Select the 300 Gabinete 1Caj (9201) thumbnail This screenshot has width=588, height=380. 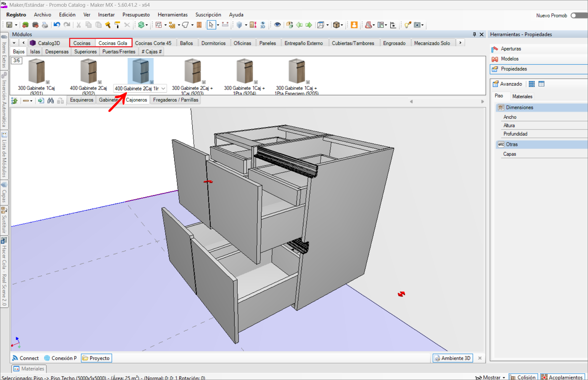(36, 71)
